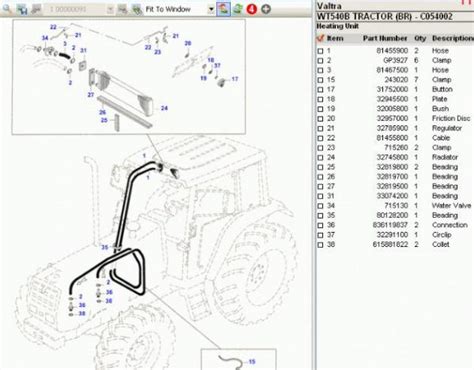The image size is (474, 370).
Task: Tick the checkbox for item 1 Hose
Action: [x=320, y=51]
